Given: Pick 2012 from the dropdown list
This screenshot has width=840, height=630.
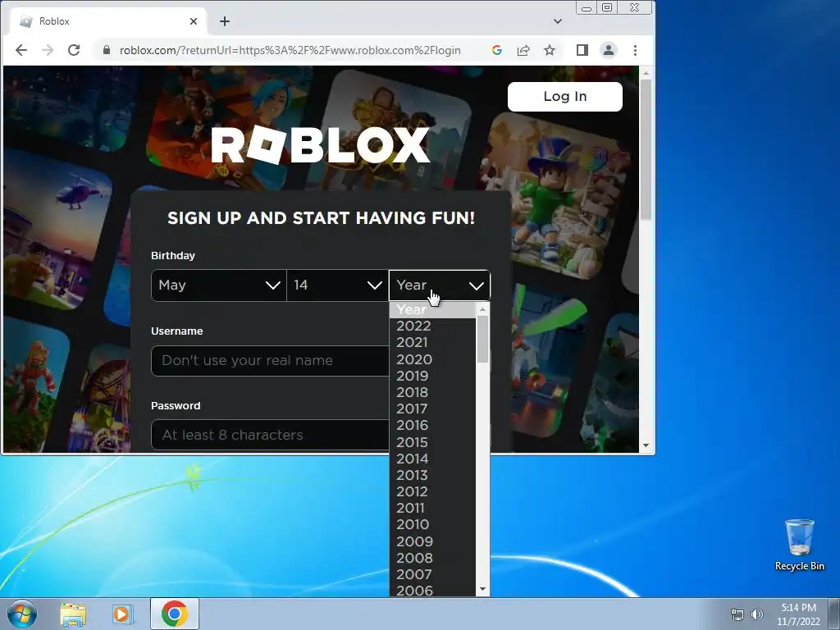Looking at the screenshot, I should point(432,492).
